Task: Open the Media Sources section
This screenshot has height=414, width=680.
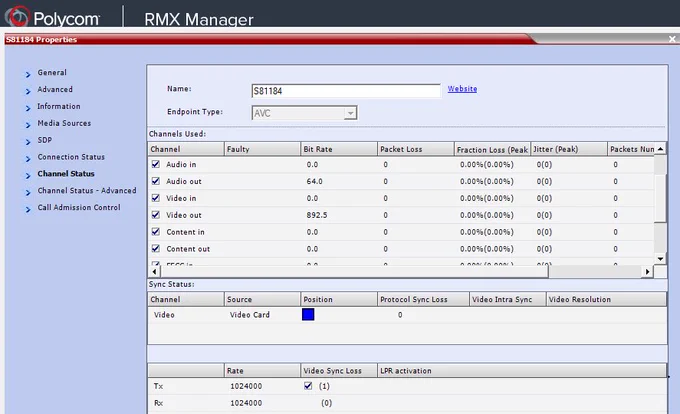Action: coord(64,123)
